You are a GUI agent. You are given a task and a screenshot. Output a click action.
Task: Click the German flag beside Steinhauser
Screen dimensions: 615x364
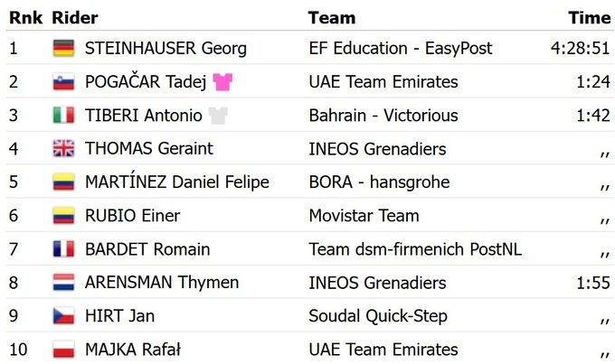63,49
